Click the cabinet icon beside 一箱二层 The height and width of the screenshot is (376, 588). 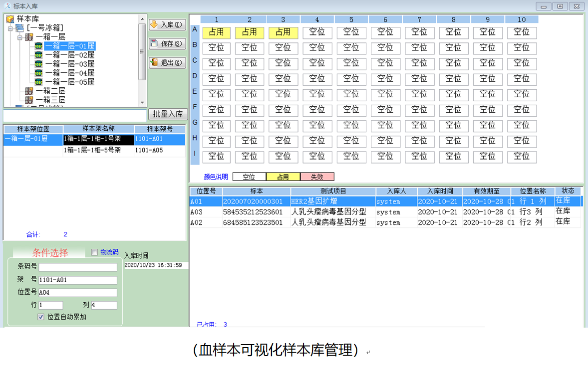click(x=29, y=91)
